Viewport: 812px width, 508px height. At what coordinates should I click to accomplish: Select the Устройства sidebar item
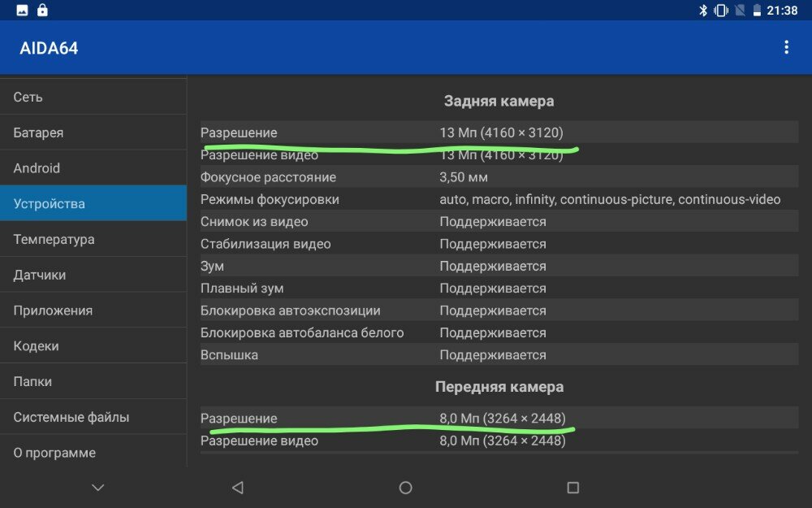93,203
